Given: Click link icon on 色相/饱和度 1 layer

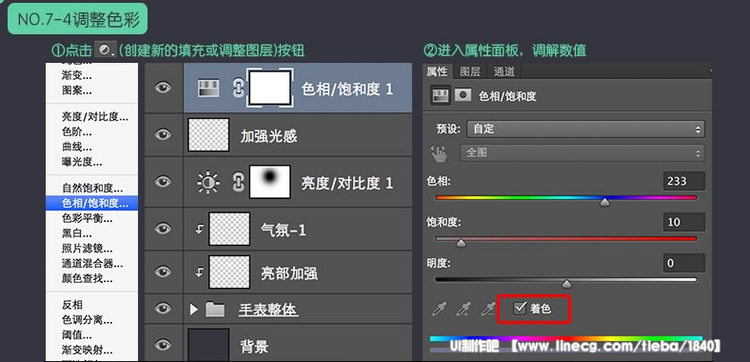Looking at the screenshot, I should pos(238,88).
